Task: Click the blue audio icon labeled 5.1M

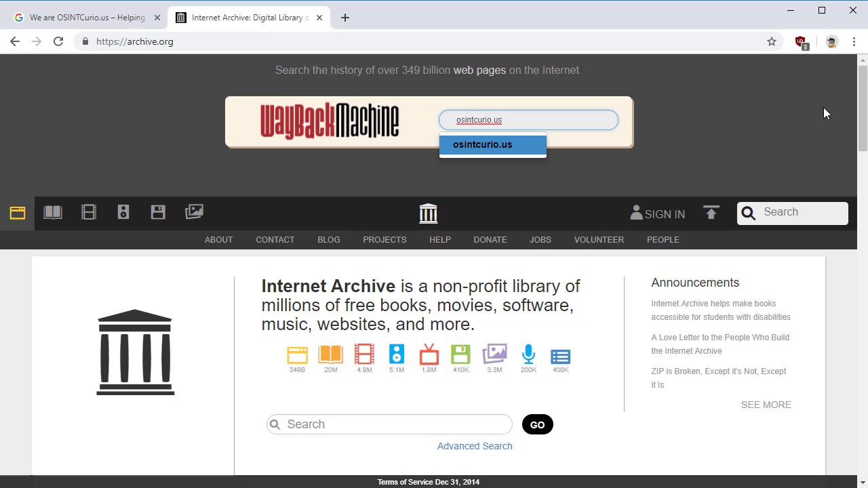Action: click(x=397, y=354)
